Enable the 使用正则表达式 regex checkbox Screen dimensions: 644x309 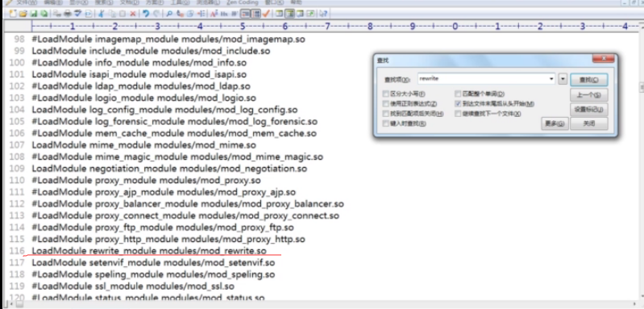(385, 104)
